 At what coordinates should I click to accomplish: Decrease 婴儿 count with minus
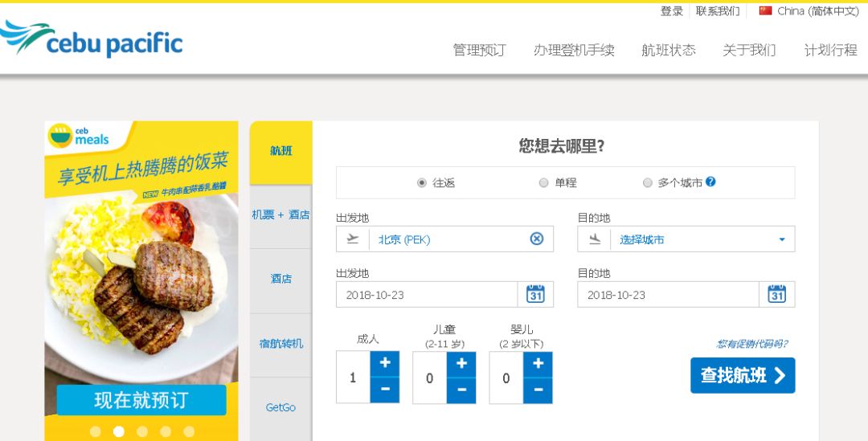[x=538, y=390]
